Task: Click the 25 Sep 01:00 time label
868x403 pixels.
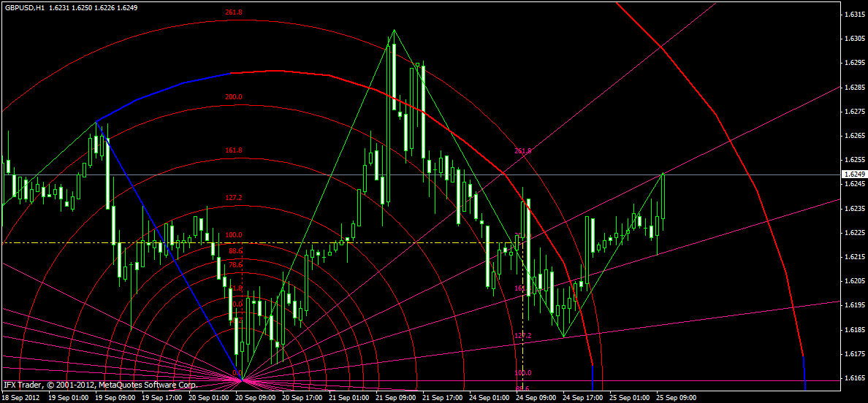Action: [629, 397]
